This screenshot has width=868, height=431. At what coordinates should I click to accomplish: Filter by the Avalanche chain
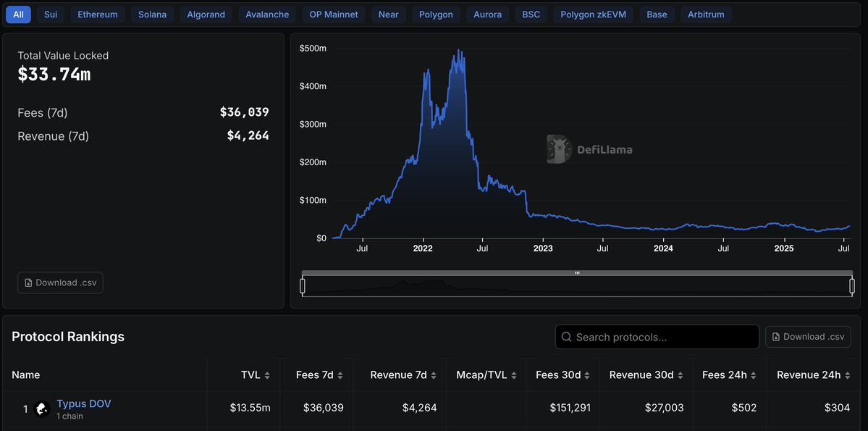pos(267,14)
